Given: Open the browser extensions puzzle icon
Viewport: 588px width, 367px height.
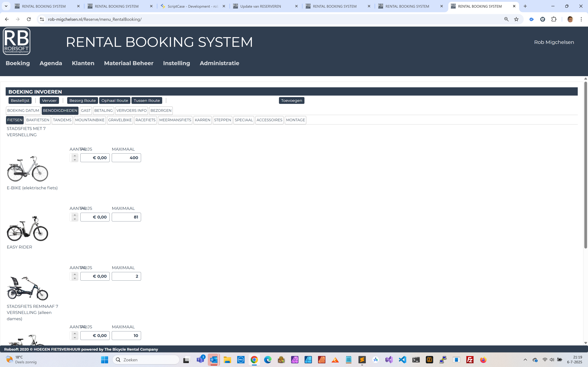Looking at the screenshot, I should coord(554,19).
